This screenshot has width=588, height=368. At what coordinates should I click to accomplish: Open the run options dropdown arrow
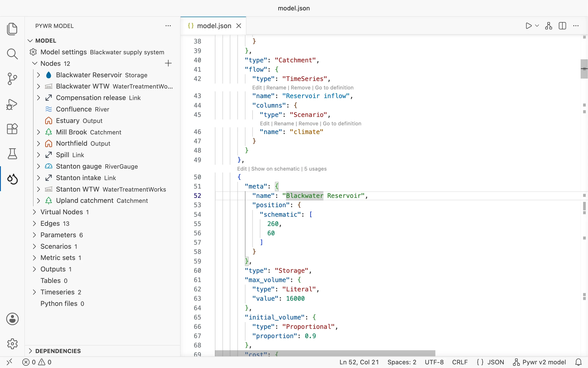tap(537, 26)
